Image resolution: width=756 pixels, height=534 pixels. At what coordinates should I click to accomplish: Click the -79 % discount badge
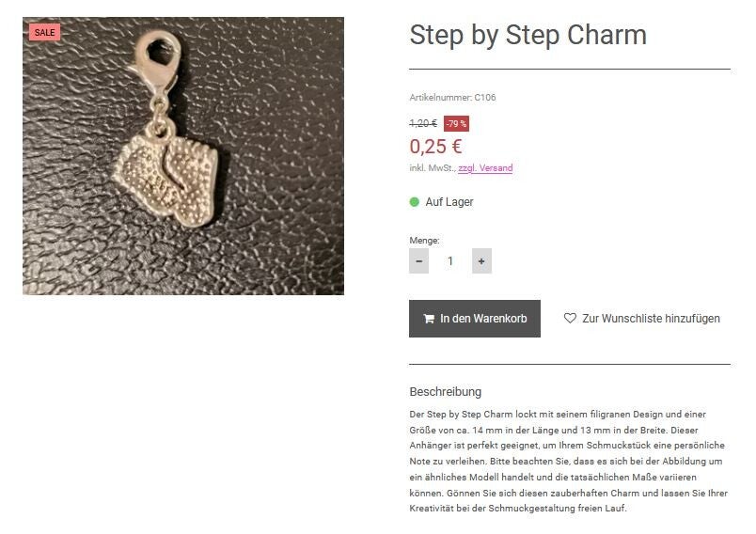click(456, 123)
